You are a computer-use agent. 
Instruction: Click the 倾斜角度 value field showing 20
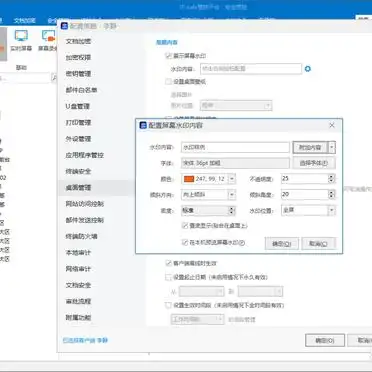coord(304,194)
